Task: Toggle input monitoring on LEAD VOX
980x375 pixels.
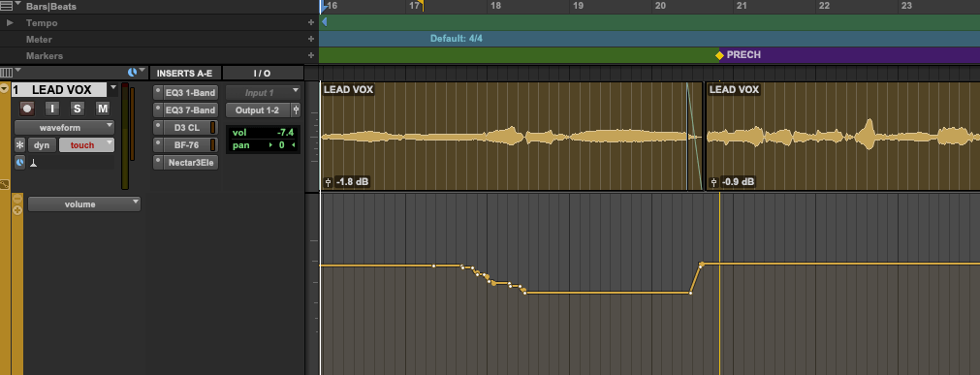Action: 52,109
